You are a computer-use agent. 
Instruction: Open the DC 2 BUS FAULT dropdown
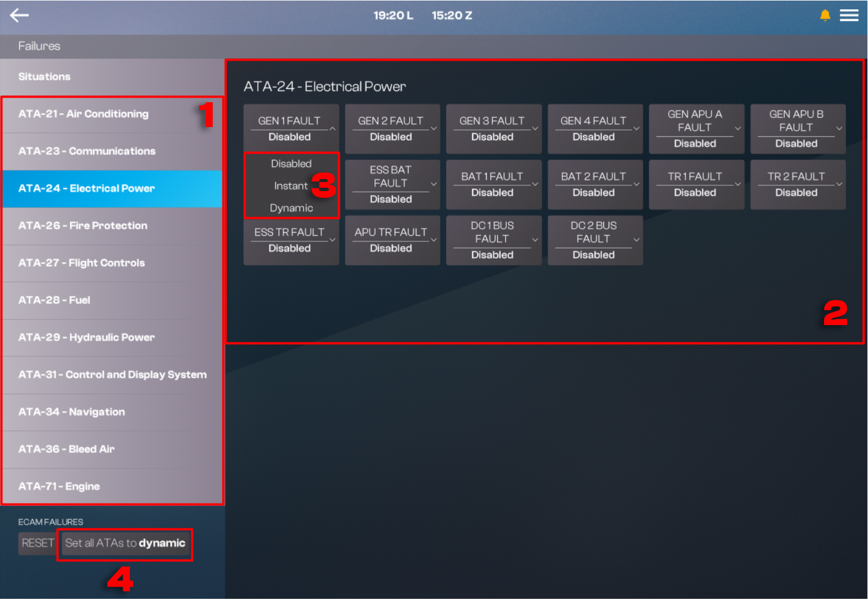pyautogui.click(x=595, y=240)
